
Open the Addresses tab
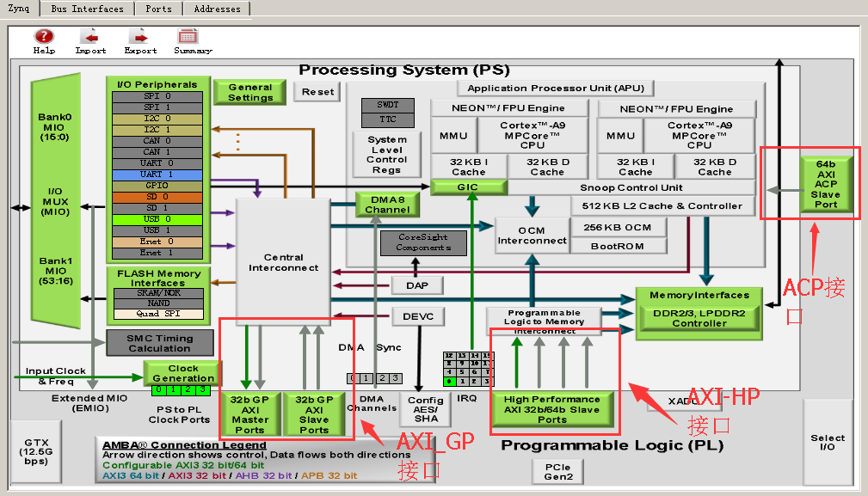pos(217,9)
